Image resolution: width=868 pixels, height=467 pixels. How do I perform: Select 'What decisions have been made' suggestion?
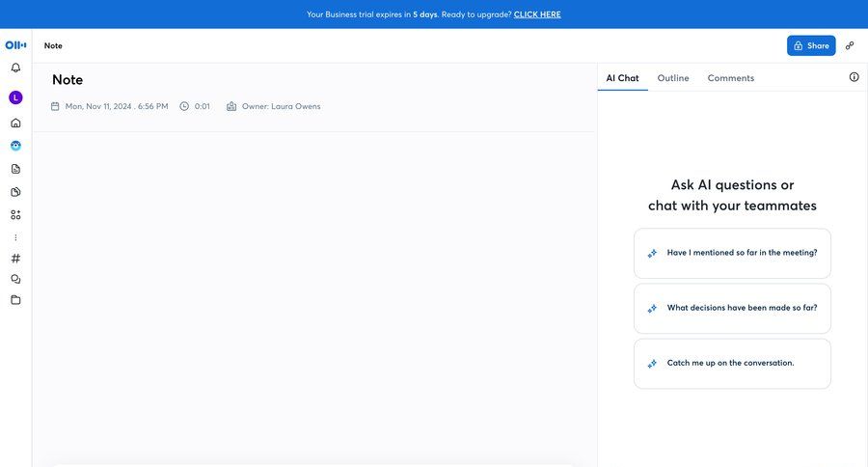click(x=732, y=309)
